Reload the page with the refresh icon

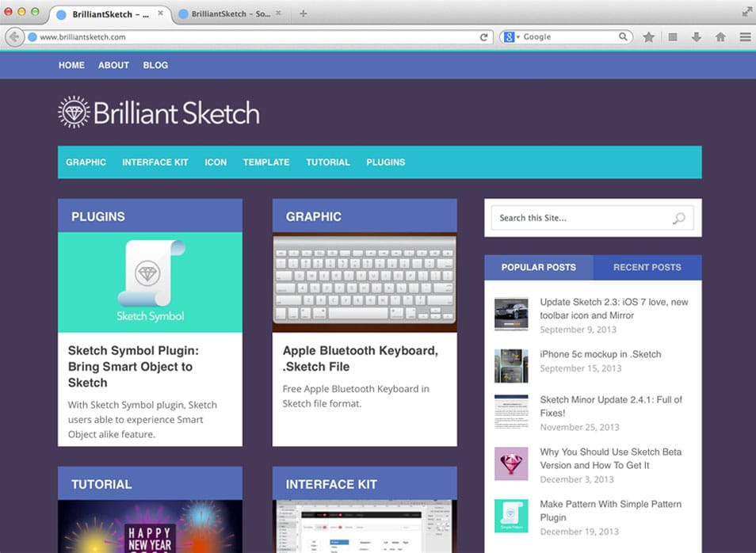483,37
